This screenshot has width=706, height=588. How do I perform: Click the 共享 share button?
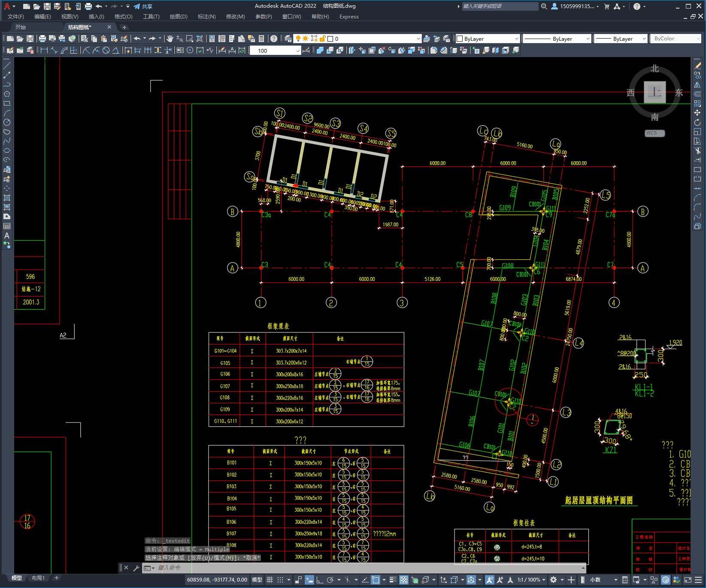click(143, 6)
